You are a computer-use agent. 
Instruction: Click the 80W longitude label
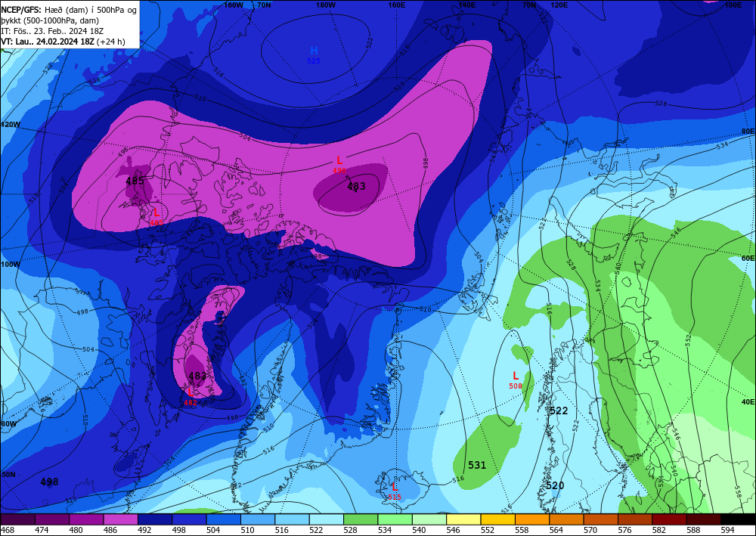point(8,423)
